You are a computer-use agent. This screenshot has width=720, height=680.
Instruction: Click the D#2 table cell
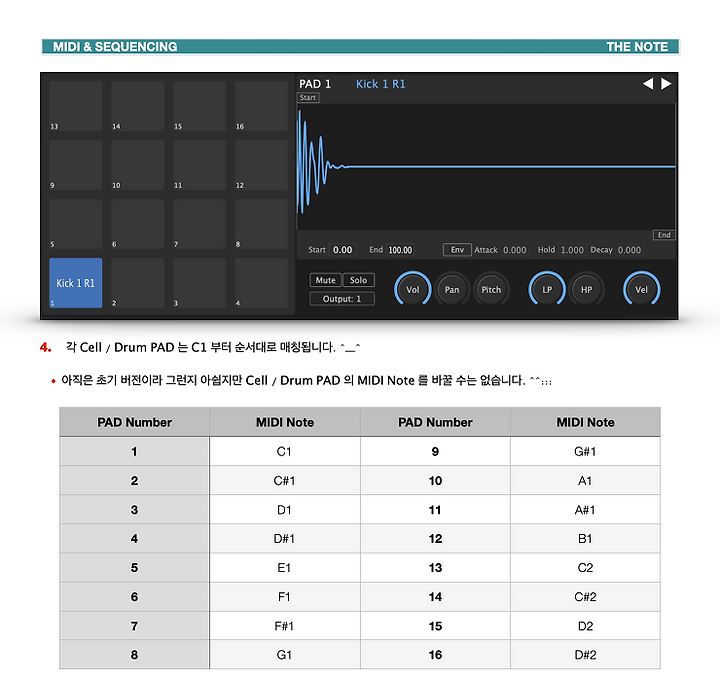click(585, 655)
